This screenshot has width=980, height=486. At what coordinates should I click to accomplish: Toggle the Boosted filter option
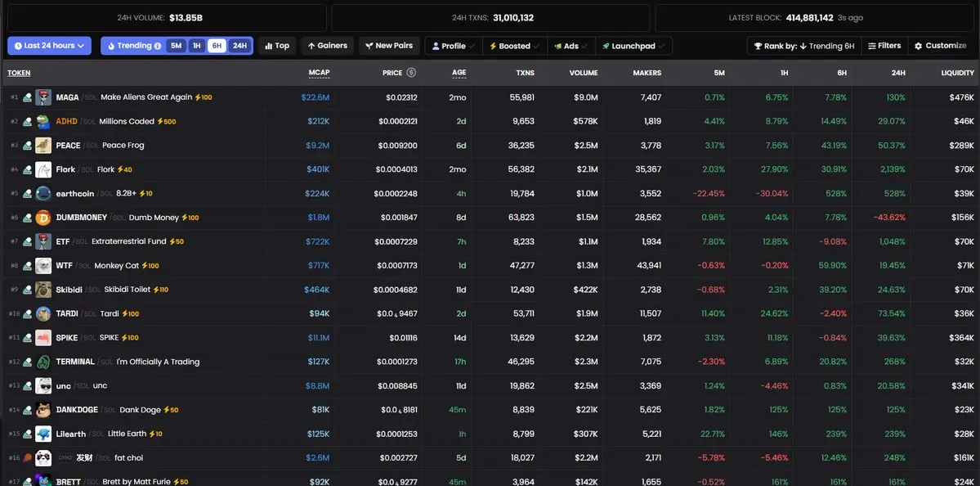point(514,47)
